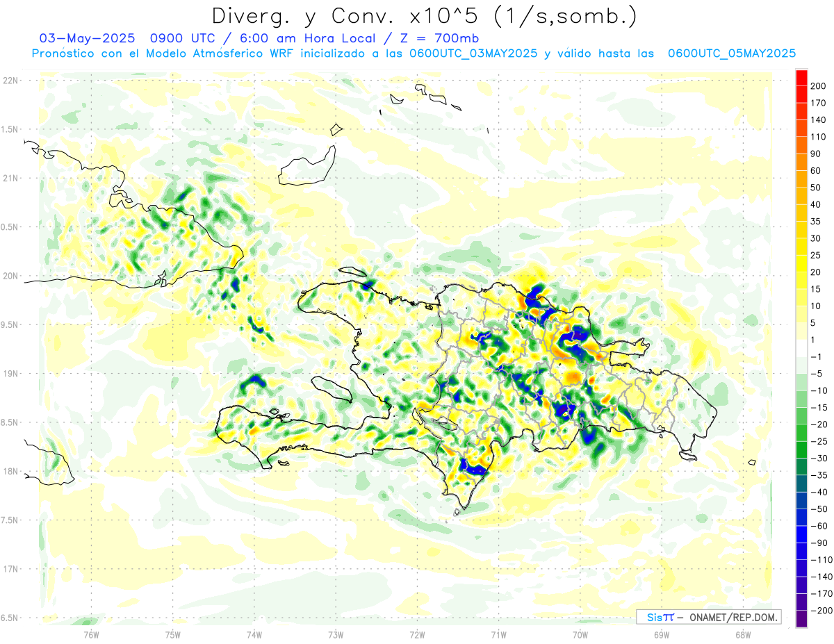The height and width of the screenshot is (644, 834).
Task: Click the "170" value on the color bar
Action: click(x=818, y=103)
